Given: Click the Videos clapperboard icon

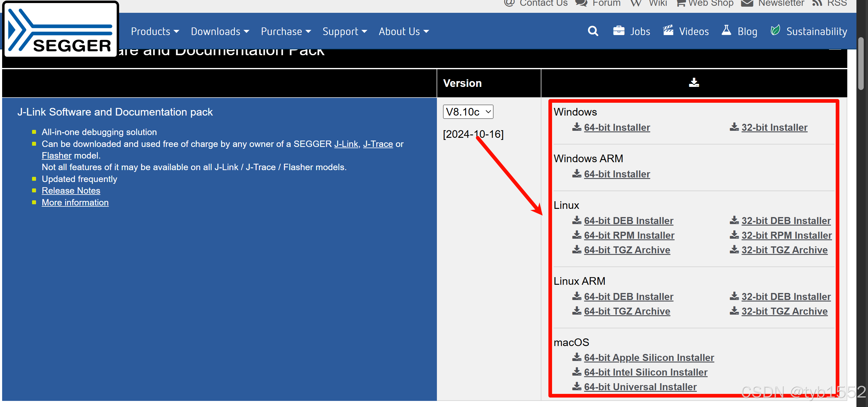Looking at the screenshot, I should pos(668,30).
